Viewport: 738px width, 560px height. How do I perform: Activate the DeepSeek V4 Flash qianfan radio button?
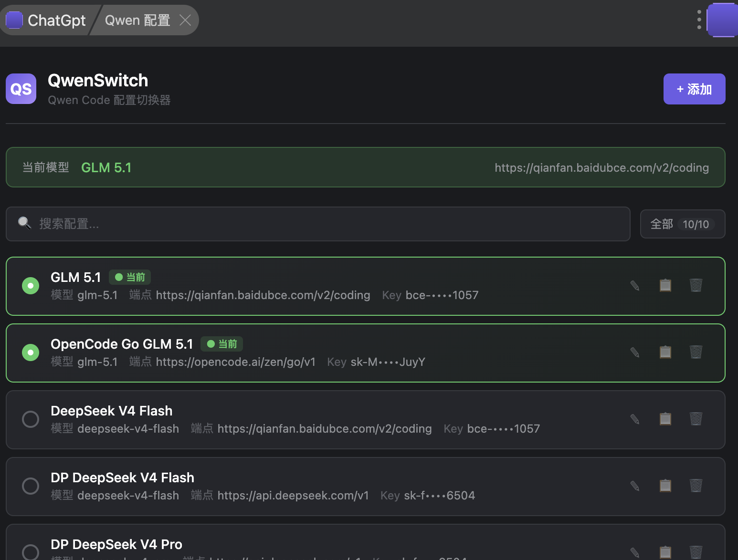31,419
